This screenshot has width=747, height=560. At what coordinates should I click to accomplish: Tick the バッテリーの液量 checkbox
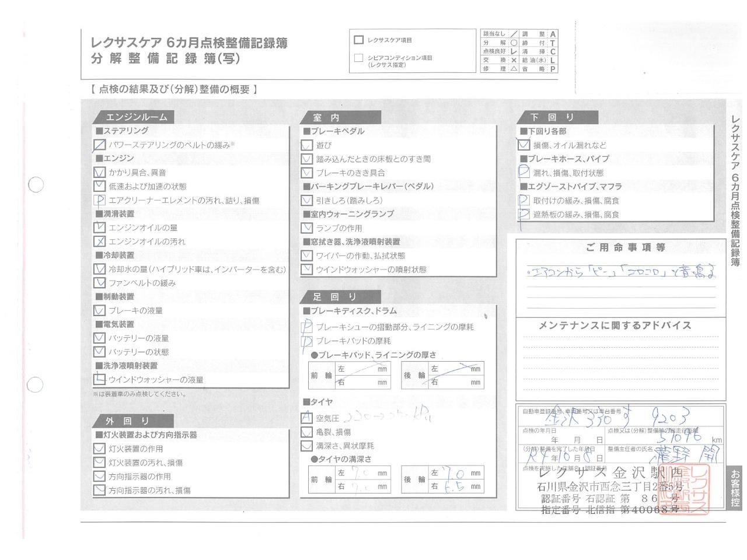(x=100, y=338)
